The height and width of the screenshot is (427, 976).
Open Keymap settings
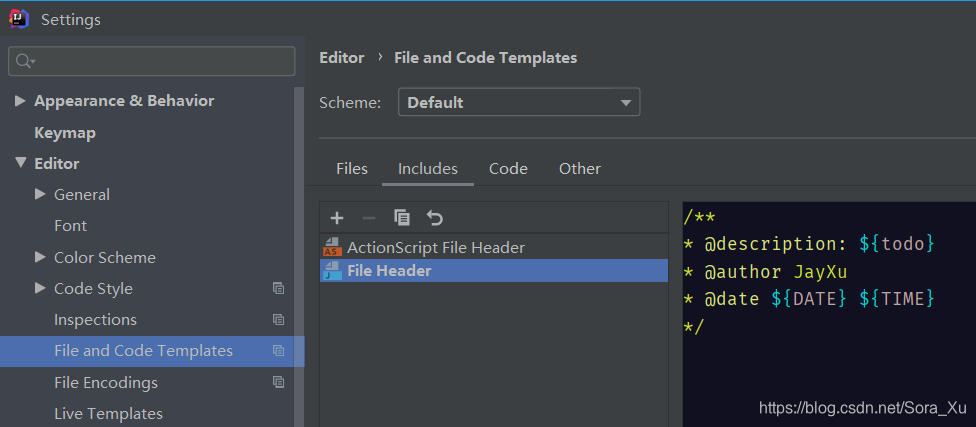[65, 133]
